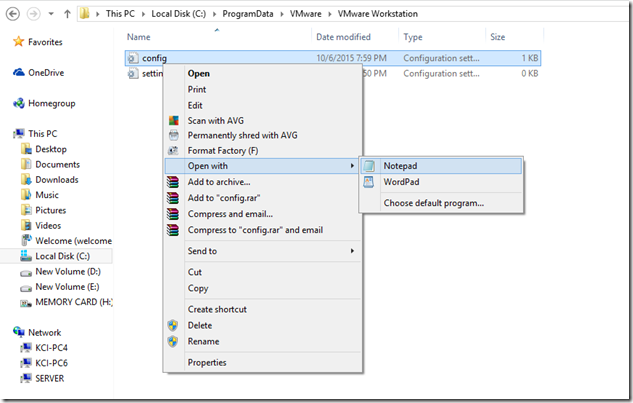The height and width of the screenshot is (403, 633).
Task: Open Desktop folder in sidebar
Action: pyautogui.click(x=51, y=149)
